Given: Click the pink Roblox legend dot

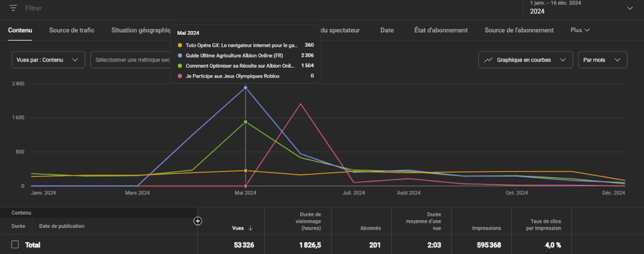Looking at the screenshot, I should coord(180,76).
